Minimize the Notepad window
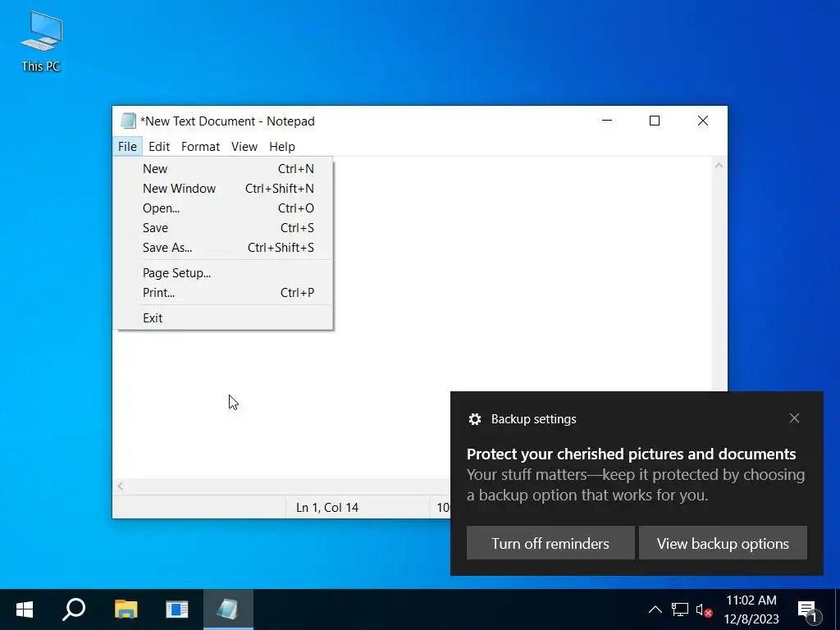The width and height of the screenshot is (840, 630). pyautogui.click(x=607, y=121)
